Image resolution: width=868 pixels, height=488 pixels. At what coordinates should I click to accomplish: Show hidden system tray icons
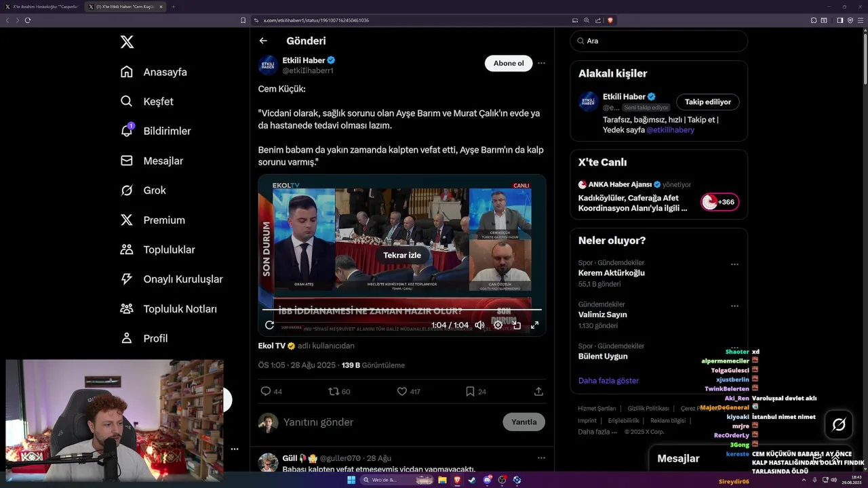click(802, 480)
